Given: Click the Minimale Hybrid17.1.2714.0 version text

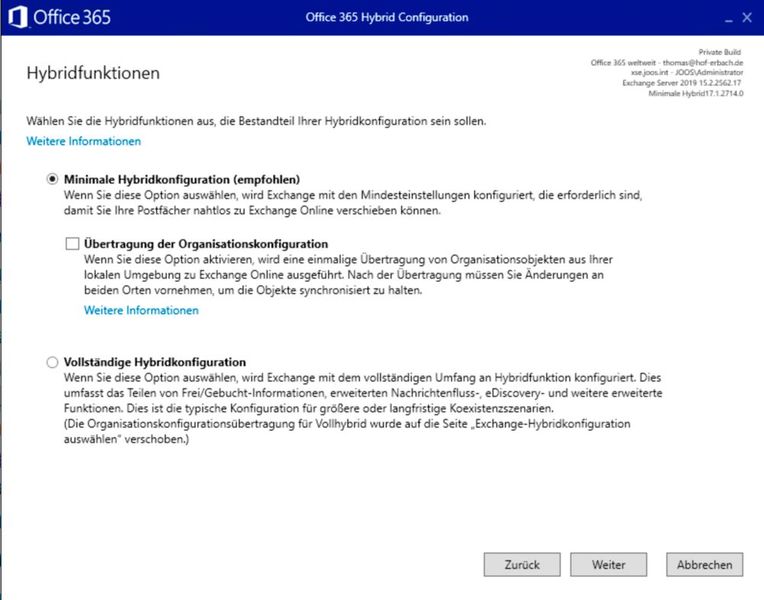Looking at the screenshot, I should [x=696, y=93].
